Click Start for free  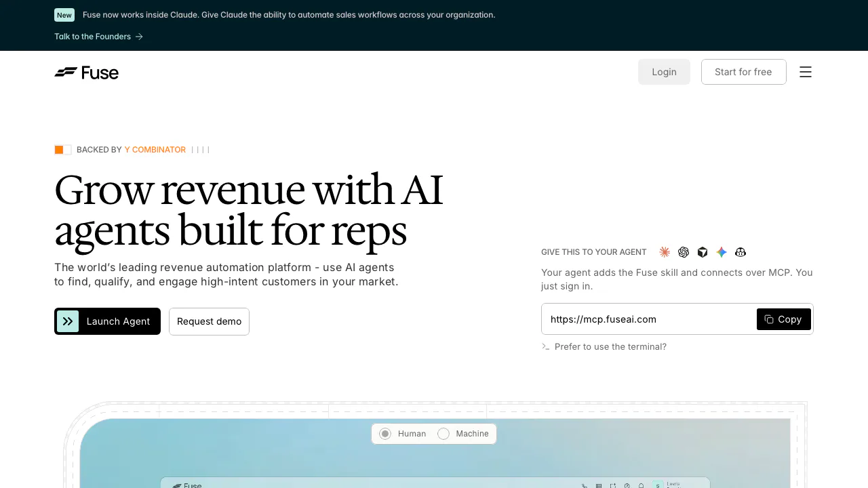(x=743, y=72)
